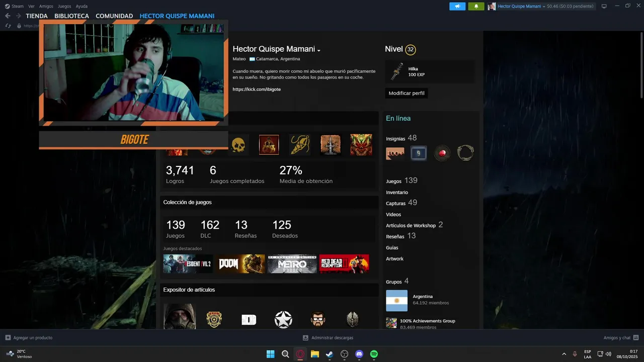Open Red Dead Redemption II featured game
644x362 pixels.
[344, 264]
